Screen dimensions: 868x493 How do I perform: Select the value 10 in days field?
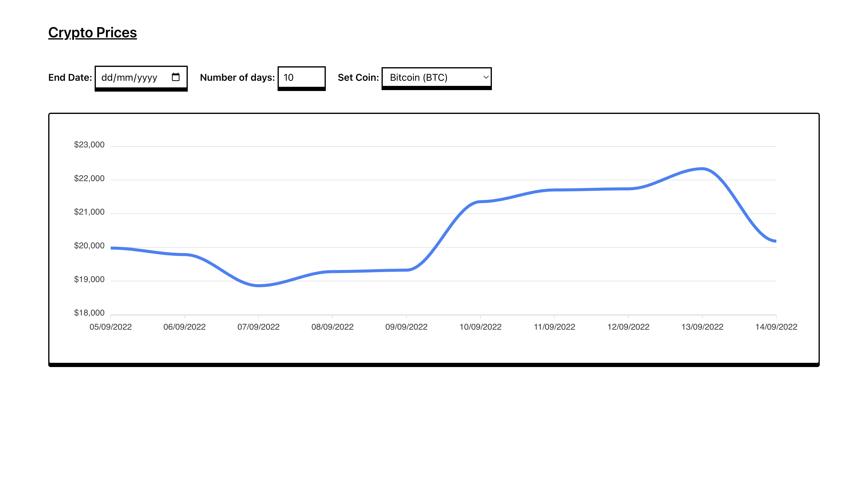(286, 77)
